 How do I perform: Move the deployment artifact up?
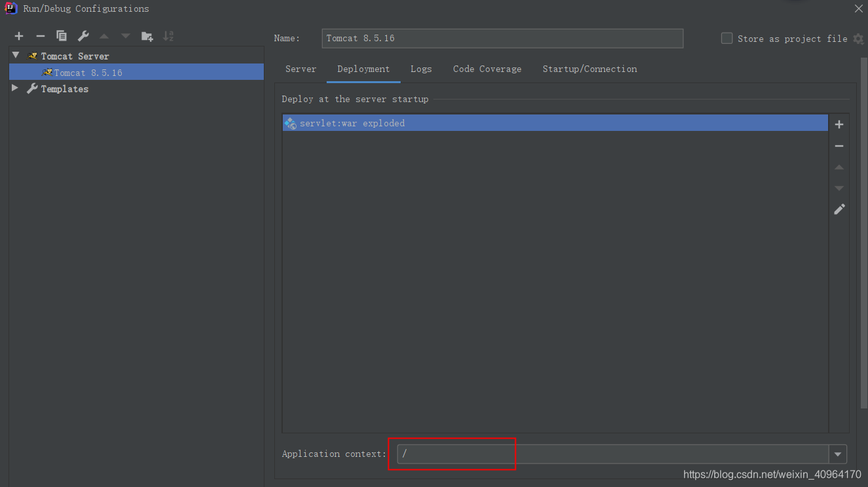coord(839,168)
